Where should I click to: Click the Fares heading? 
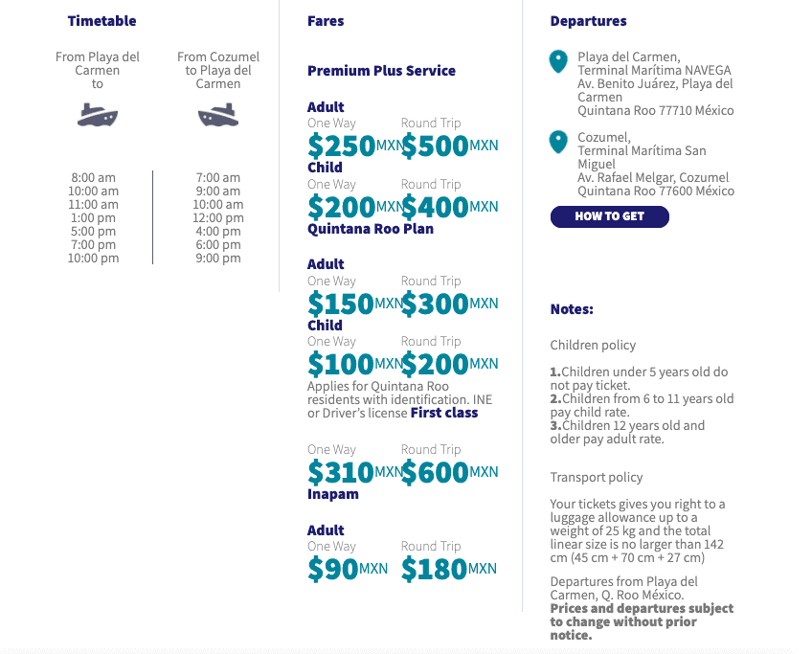[x=326, y=21]
